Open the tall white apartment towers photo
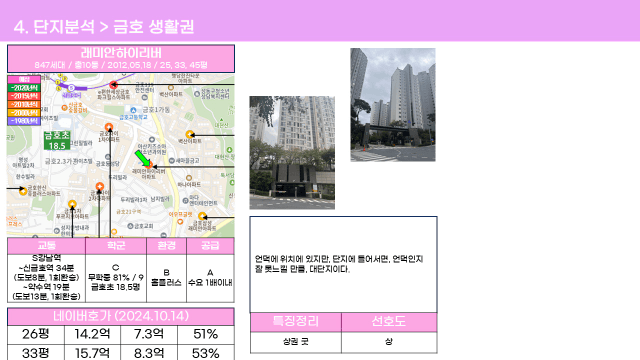 pyautogui.click(x=393, y=104)
